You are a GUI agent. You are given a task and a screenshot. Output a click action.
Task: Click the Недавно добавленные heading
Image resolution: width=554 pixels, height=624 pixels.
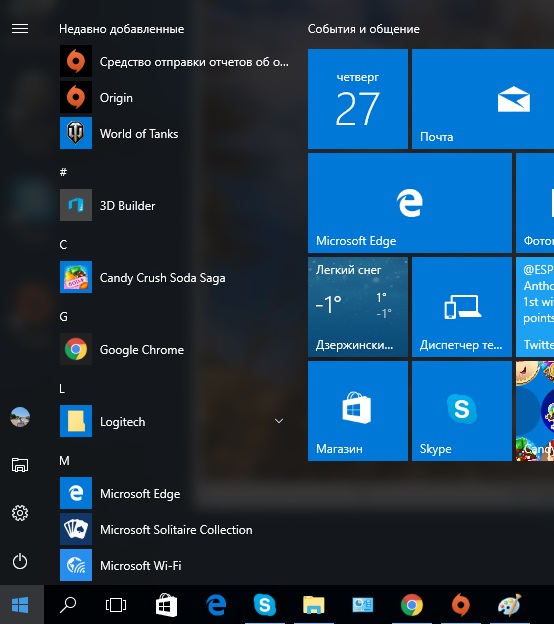pos(121,29)
